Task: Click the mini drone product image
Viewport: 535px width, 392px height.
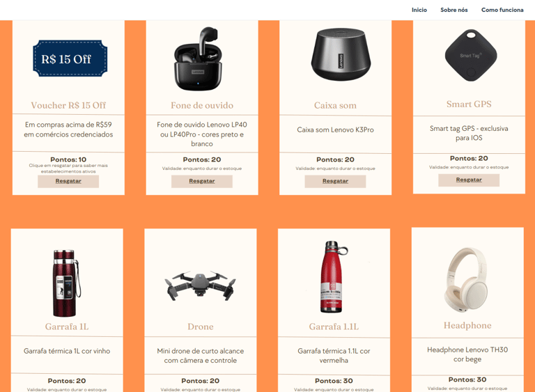Action: coord(201,286)
